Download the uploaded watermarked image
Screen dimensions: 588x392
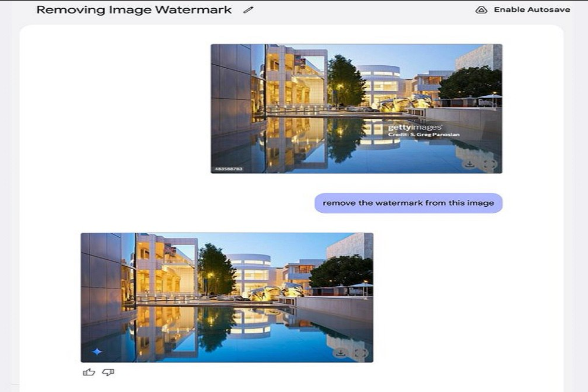point(469,165)
